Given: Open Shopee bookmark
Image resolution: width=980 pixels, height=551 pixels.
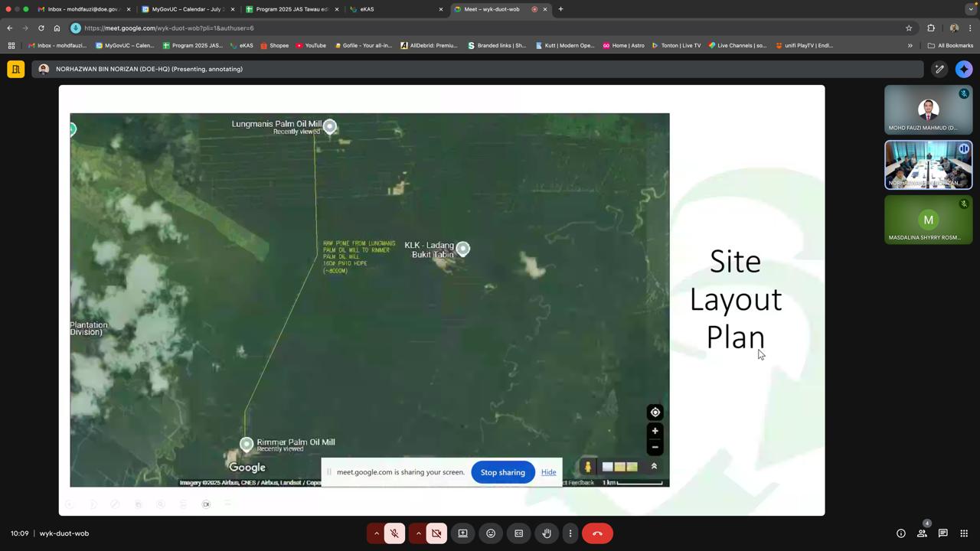Looking at the screenshot, I should click(274, 45).
